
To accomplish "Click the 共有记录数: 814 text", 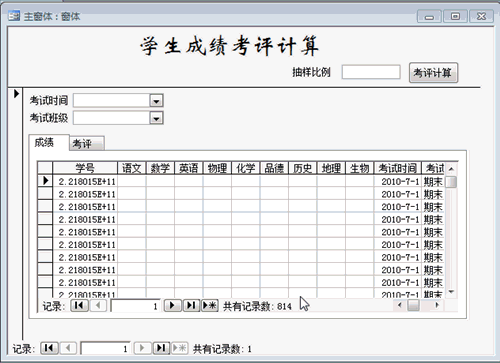I will [257, 306].
